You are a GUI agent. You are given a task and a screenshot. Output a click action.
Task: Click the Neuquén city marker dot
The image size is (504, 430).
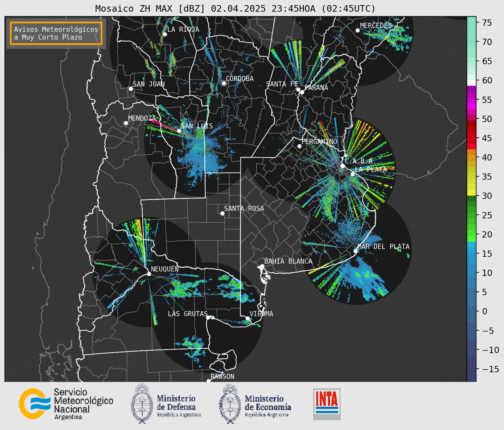(149, 274)
